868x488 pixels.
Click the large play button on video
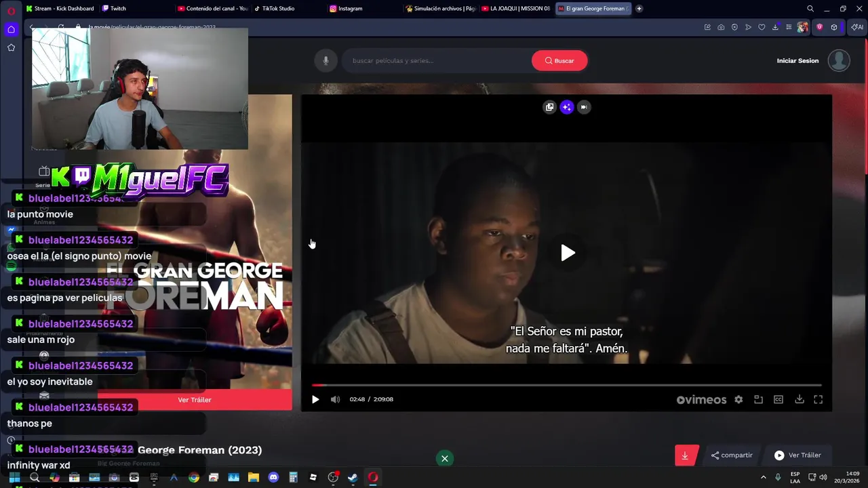point(568,253)
